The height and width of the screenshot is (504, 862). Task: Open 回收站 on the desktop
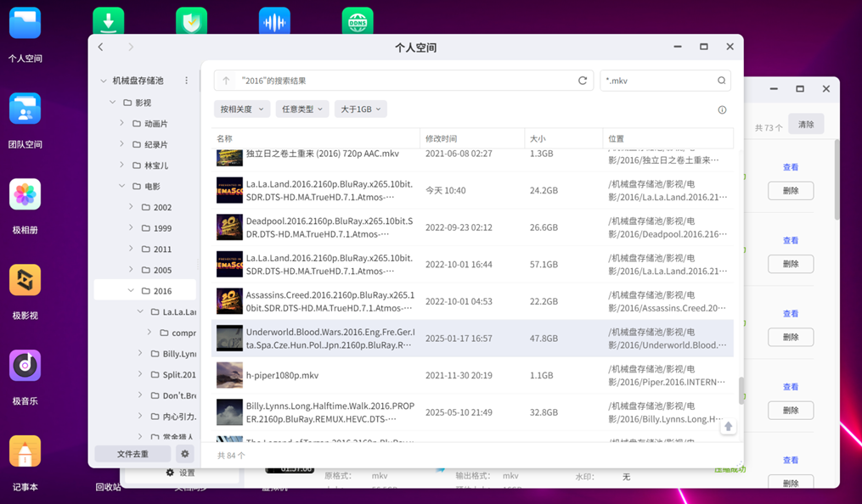(108, 486)
